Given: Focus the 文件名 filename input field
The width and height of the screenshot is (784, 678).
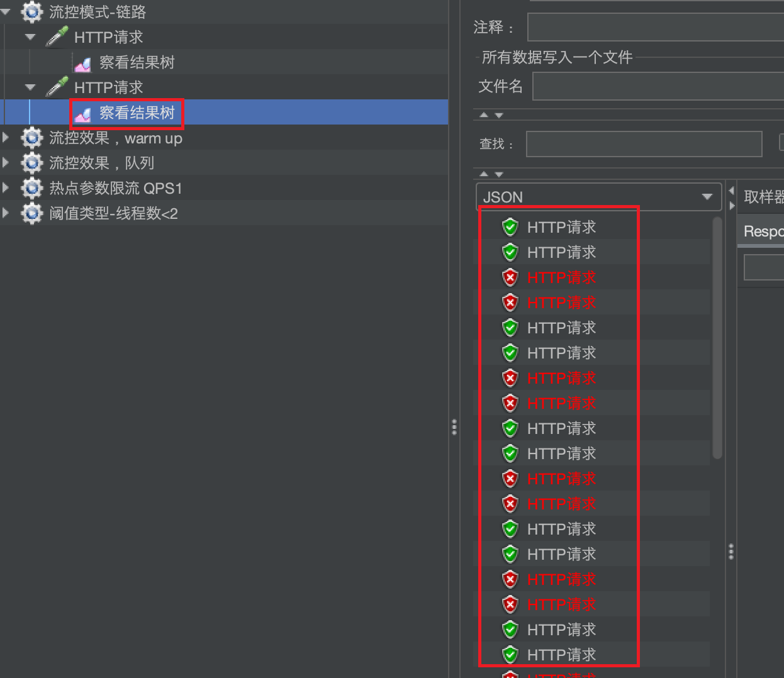Looking at the screenshot, I should pos(658,86).
